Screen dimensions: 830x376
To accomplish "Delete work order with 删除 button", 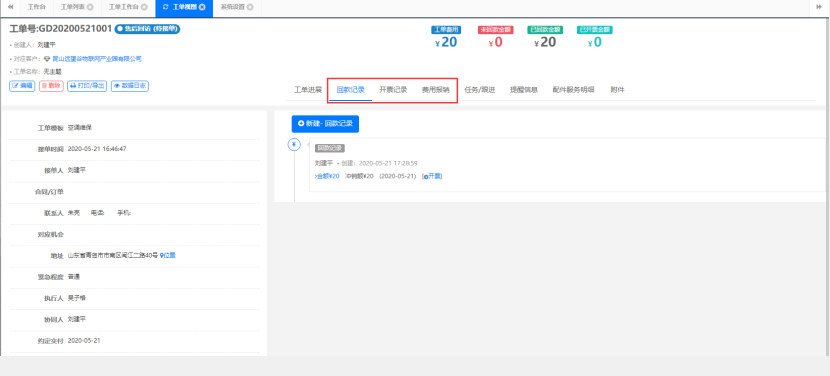I will click(x=51, y=86).
